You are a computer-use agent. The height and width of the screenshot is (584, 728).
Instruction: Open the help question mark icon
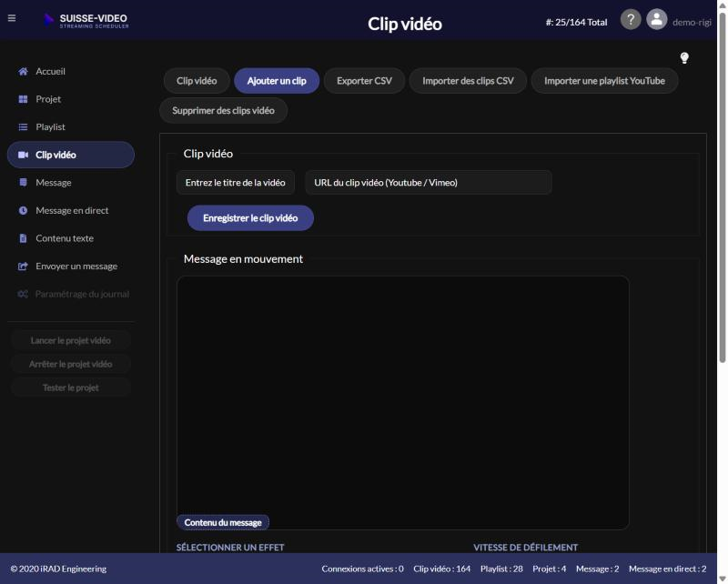click(631, 20)
